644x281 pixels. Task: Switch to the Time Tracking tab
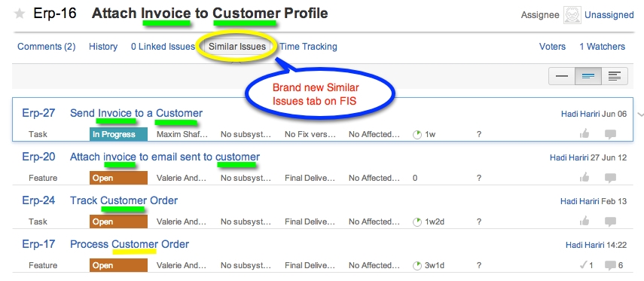coord(309,47)
